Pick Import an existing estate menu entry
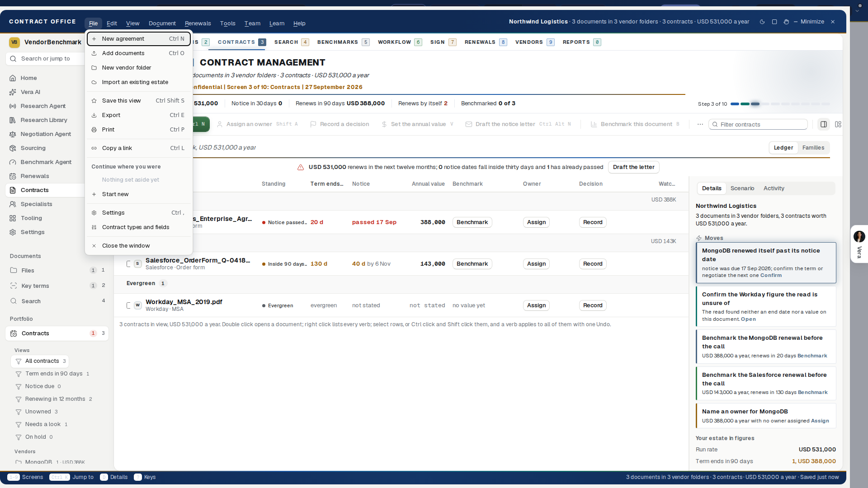This screenshot has height=488, width=868. (x=139, y=82)
